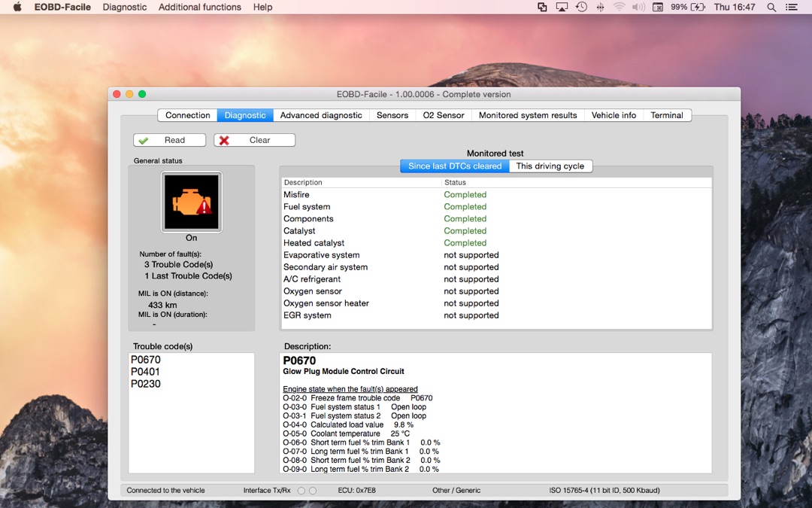812x508 pixels.
Task: Switch to the O2 Sensor tab
Action: 443,115
